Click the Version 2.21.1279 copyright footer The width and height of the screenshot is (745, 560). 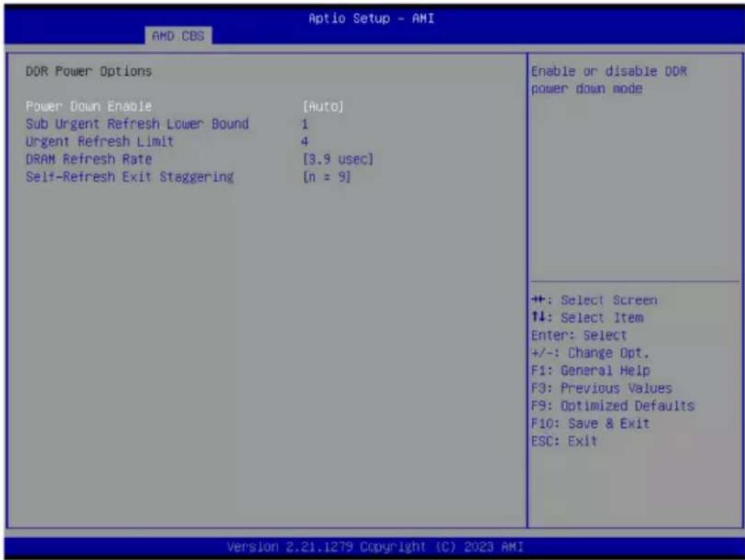375,547
